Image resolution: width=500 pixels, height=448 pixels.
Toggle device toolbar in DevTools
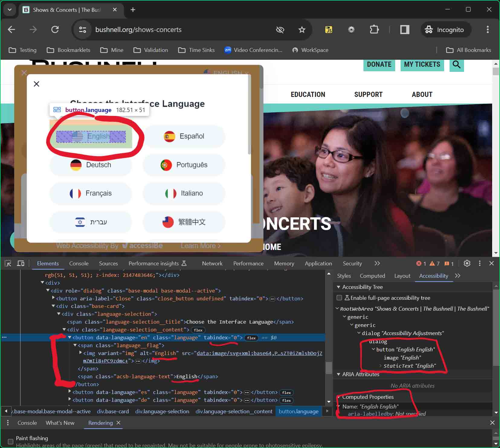point(21,263)
